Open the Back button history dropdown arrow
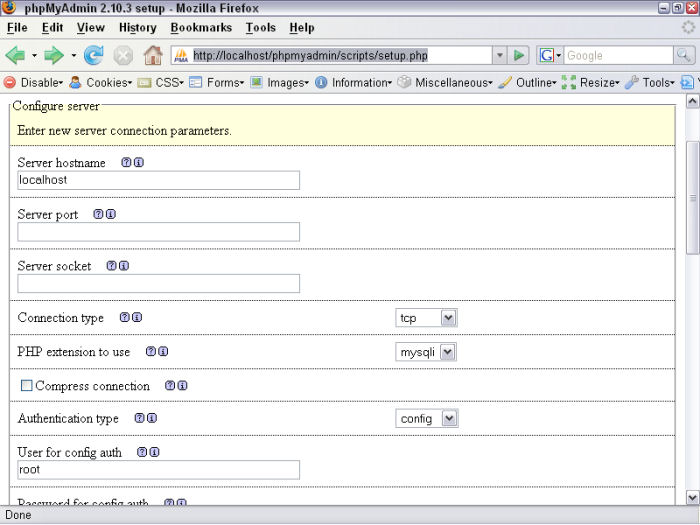Image resolution: width=700 pixels, height=525 pixels. (34, 56)
